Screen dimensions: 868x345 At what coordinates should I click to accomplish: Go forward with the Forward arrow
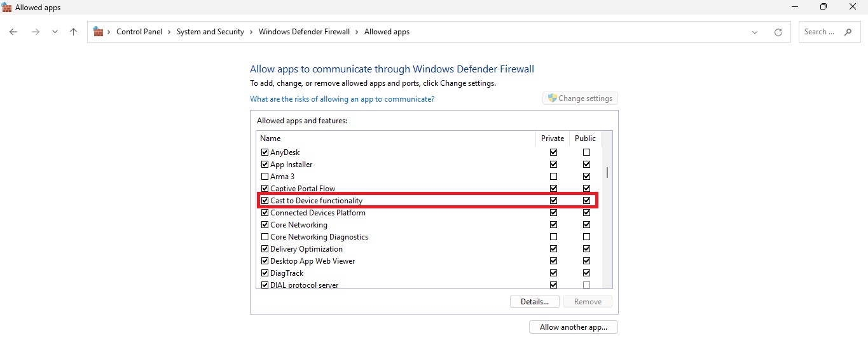pyautogui.click(x=36, y=32)
